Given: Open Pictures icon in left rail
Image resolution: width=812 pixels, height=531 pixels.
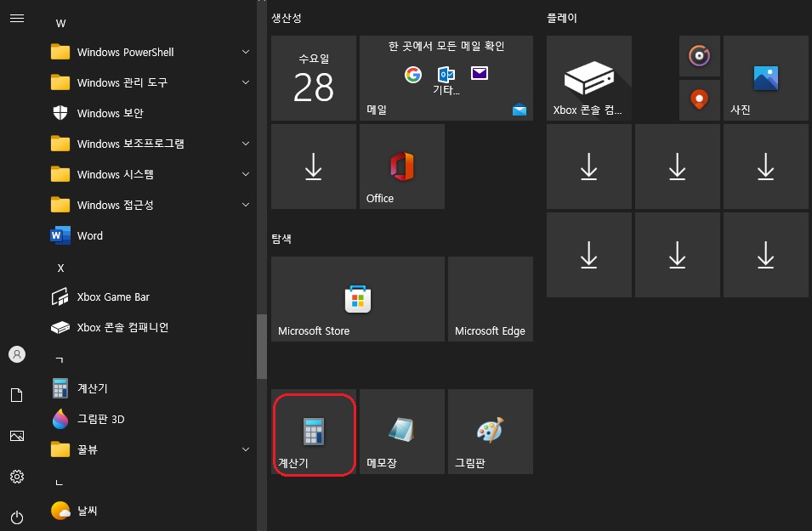Looking at the screenshot, I should tap(17, 436).
